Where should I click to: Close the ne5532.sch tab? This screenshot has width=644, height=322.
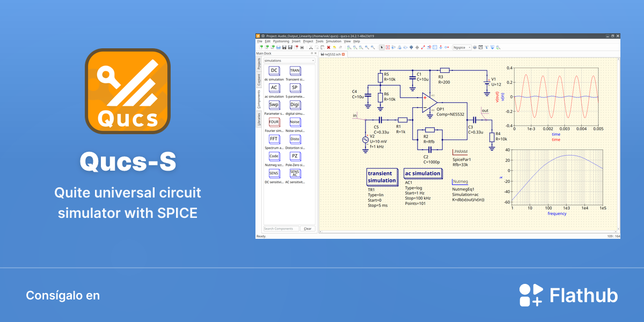[343, 54]
